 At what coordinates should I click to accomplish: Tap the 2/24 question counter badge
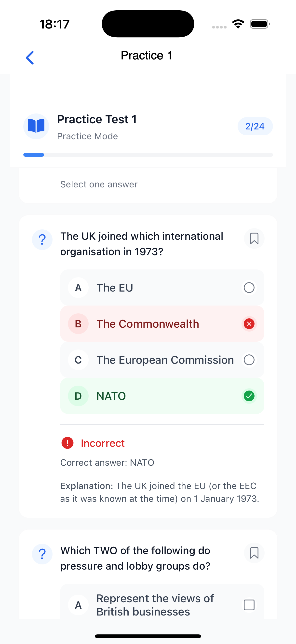pos(255,126)
